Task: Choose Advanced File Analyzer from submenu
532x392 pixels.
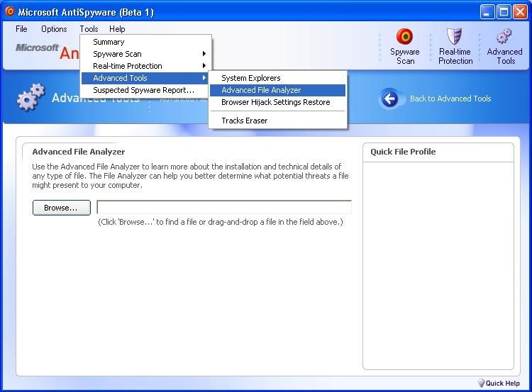Action: (277, 90)
